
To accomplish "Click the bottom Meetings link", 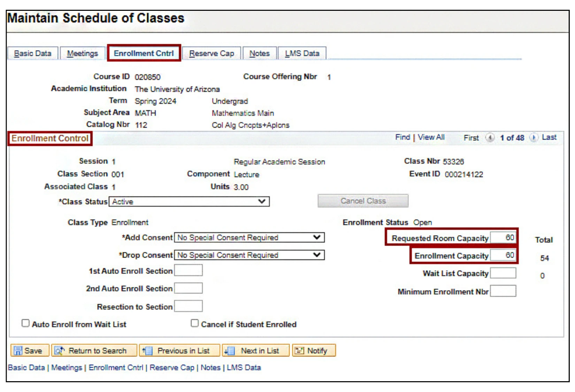I will (67, 368).
